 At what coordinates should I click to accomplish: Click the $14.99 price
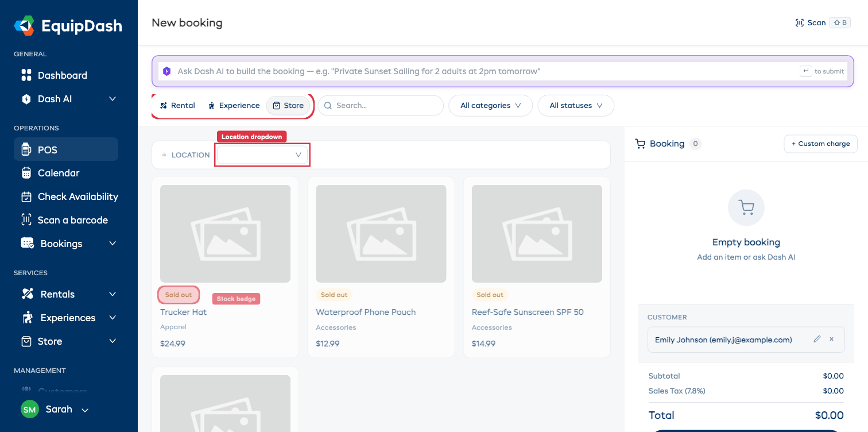click(x=483, y=344)
